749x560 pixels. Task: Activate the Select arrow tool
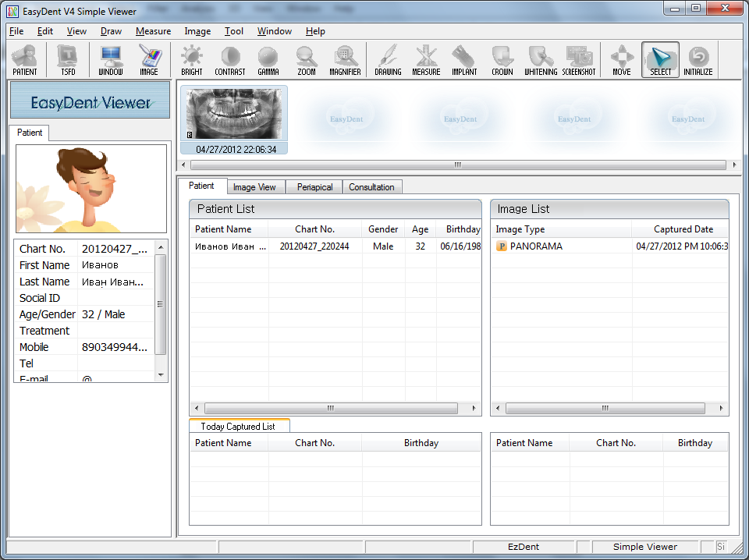[x=661, y=60]
